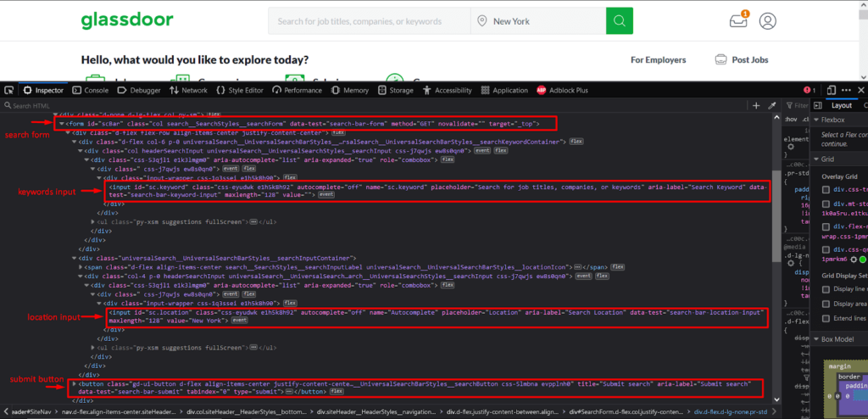This screenshot has height=419, width=868.
Task: Collapse the form scBar node in HTML tree
Action: (x=60, y=124)
